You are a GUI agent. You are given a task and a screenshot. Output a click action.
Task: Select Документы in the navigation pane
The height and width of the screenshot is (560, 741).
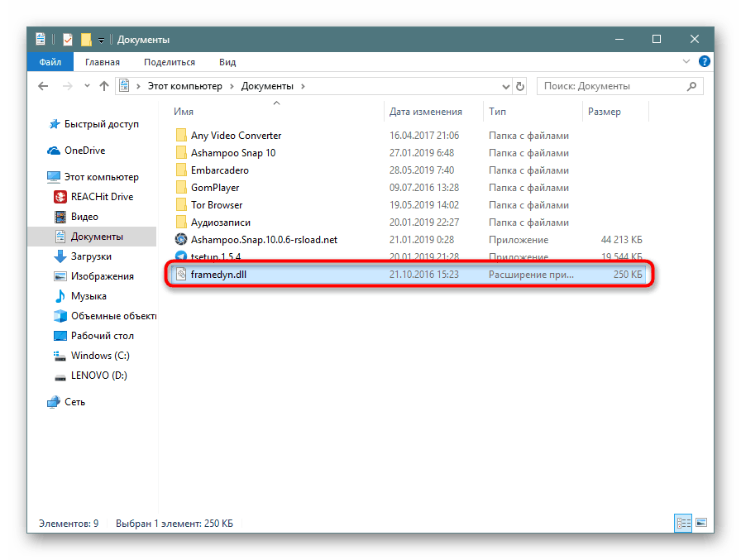point(92,237)
